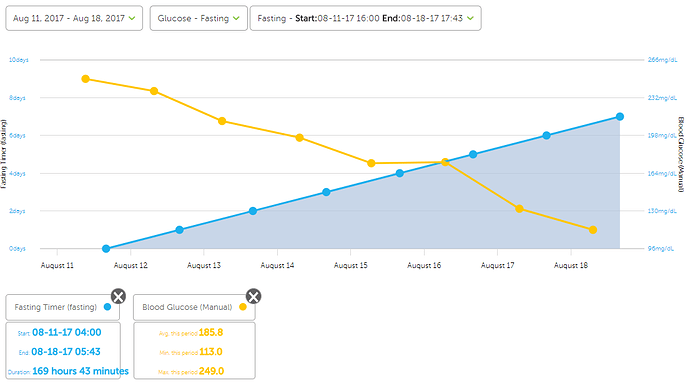The height and width of the screenshot is (382, 690).
Task: Expand the Glucose - Fasting selector
Action: [198, 18]
